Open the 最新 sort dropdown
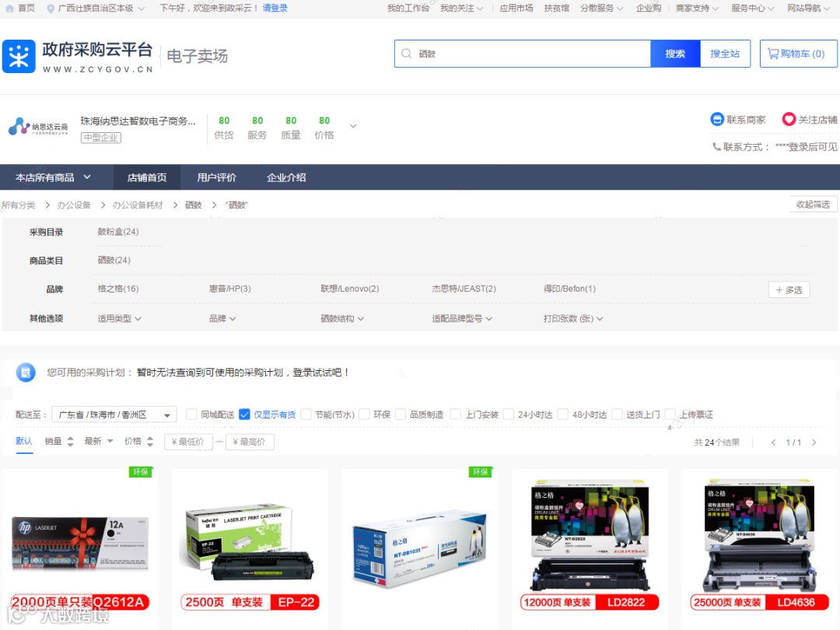 click(x=99, y=442)
